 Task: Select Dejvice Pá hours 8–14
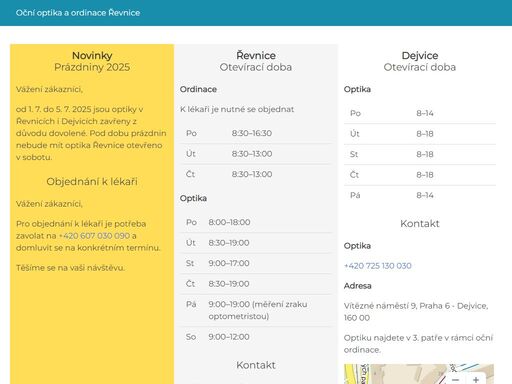(425, 195)
